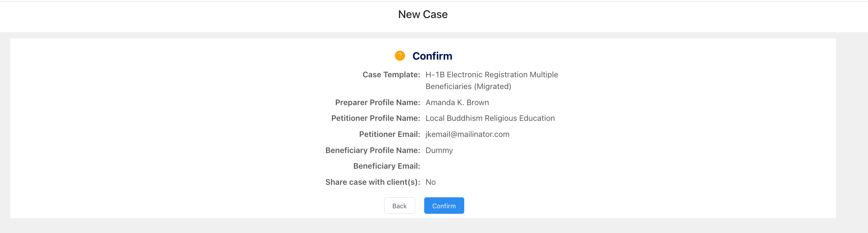Select the 'H-1B Electronic Registration Multiple' text line
Screen dimensions: 868x233
point(491,75)
